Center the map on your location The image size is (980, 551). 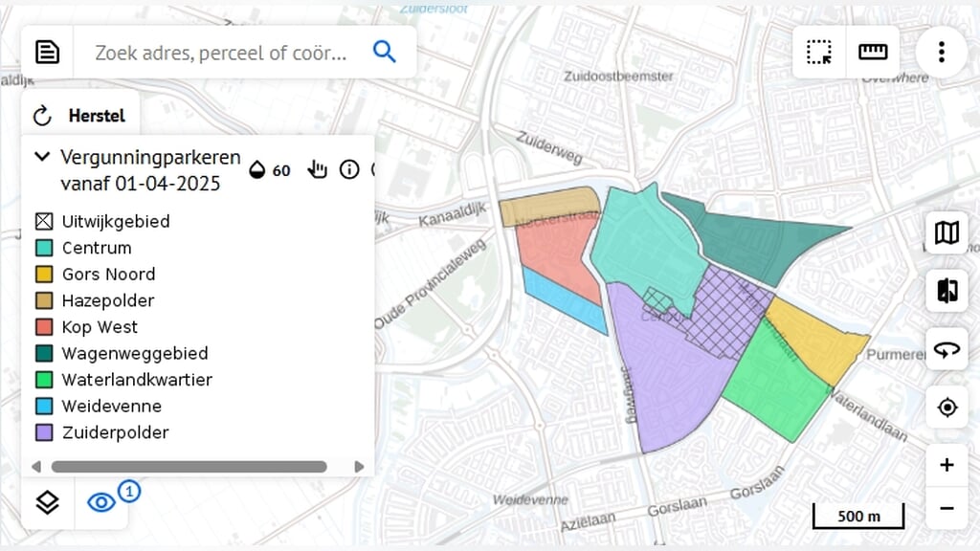(946, 408)
